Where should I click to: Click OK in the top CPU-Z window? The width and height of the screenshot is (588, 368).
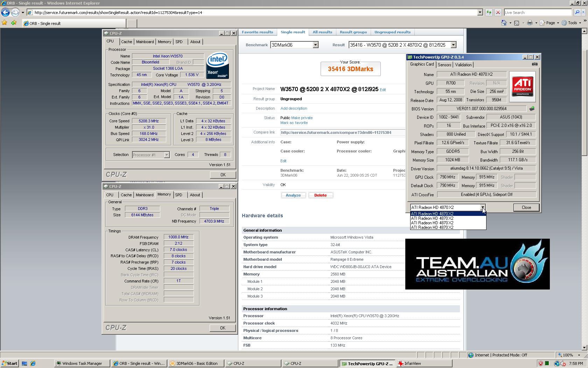223,175
